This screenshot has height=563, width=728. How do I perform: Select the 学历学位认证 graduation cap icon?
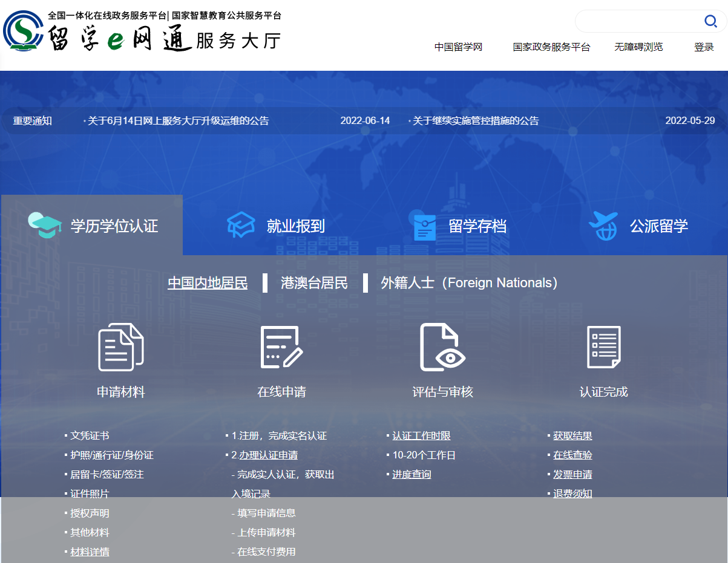[x=45, y=224]
